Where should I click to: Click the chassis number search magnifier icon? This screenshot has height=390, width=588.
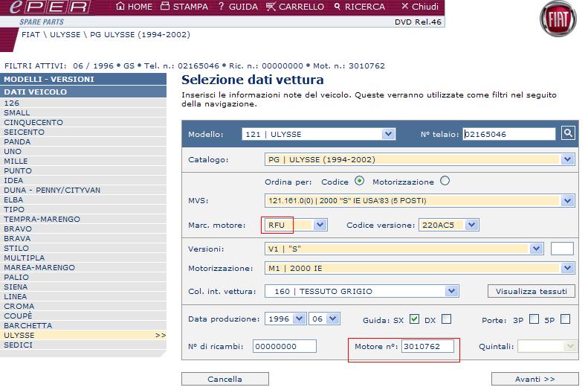568,134
